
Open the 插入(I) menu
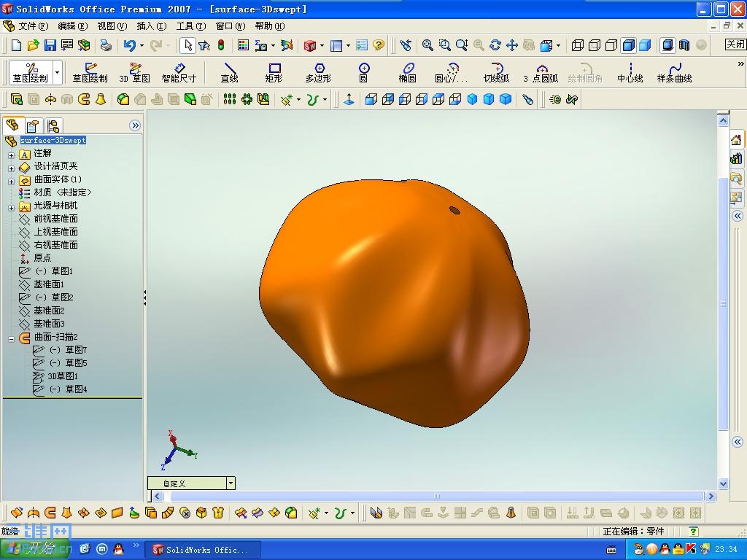point(152,26)
